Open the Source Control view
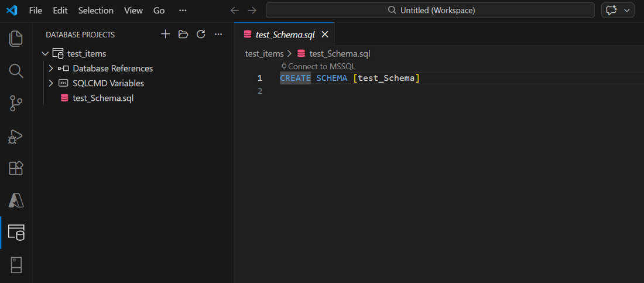This screenshot has width=644, height=283. coord(16,104)
